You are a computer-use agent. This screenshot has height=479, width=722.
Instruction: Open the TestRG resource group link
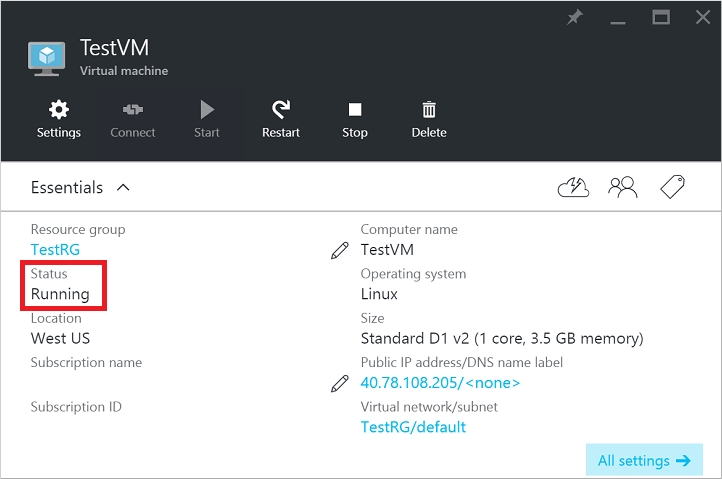point(55,250)
